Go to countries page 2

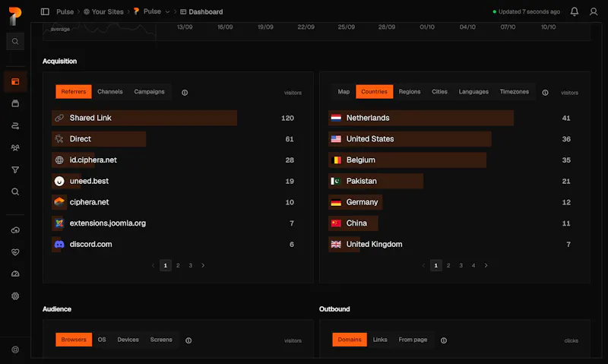(x=448, y=265)
